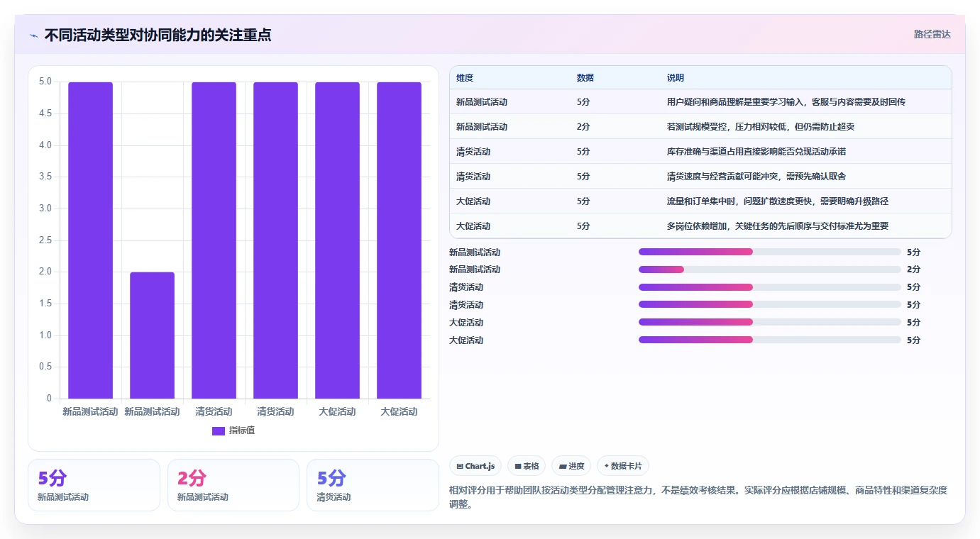Toggle the 指标值 legend swatch

219,430
